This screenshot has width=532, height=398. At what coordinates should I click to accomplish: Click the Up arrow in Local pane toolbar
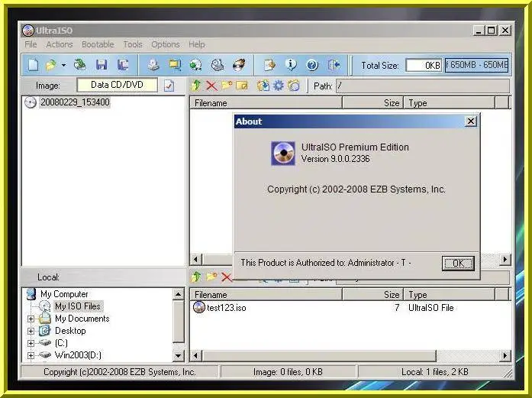tap(195, 277)
